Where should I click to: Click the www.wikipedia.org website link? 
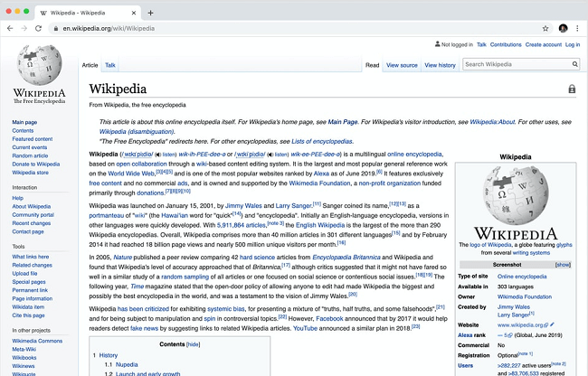520,324
